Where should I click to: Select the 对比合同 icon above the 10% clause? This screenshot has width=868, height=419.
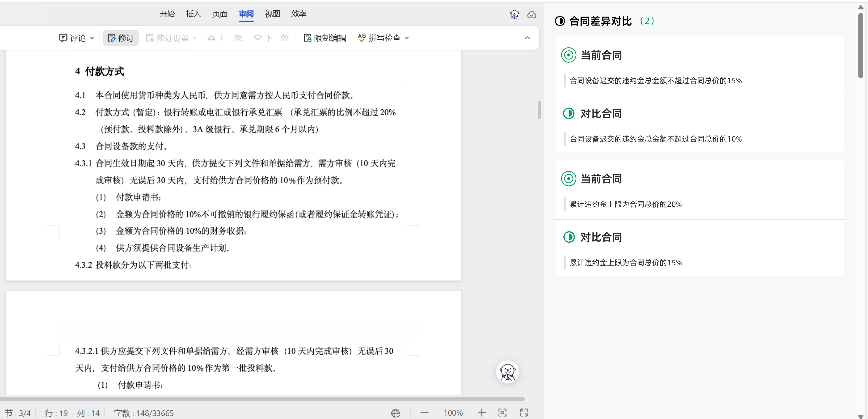click(568, 113)
